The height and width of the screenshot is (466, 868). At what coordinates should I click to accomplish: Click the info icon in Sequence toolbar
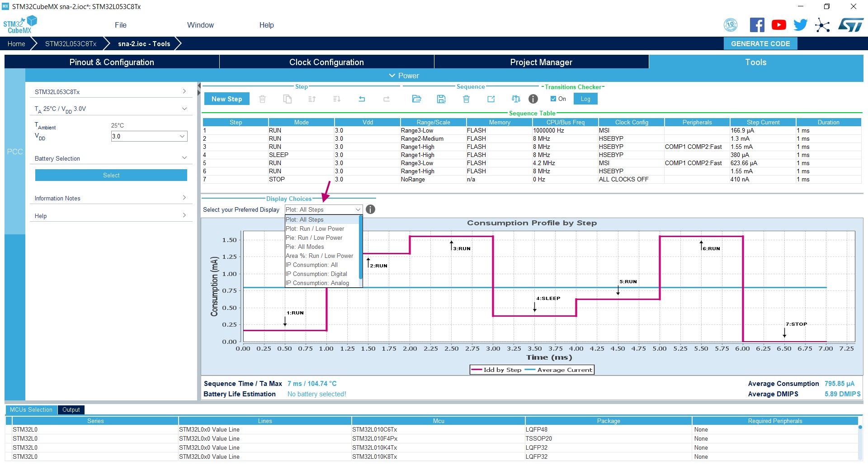(x=533, y=99)
